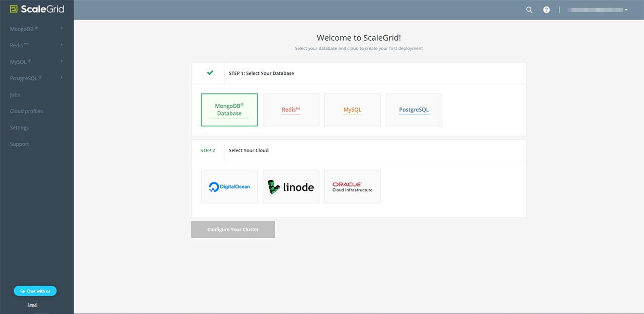The height and width of the screenshot is (314, 644).
Task: Open Settings in the sidebar
Action: 20,128
